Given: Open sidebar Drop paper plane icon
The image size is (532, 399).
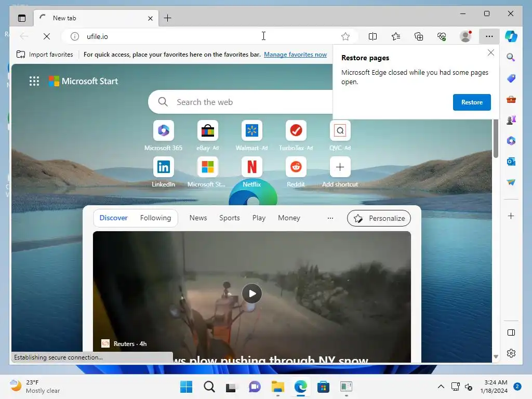Looking at the screenshot, I should tap(511, 182).
